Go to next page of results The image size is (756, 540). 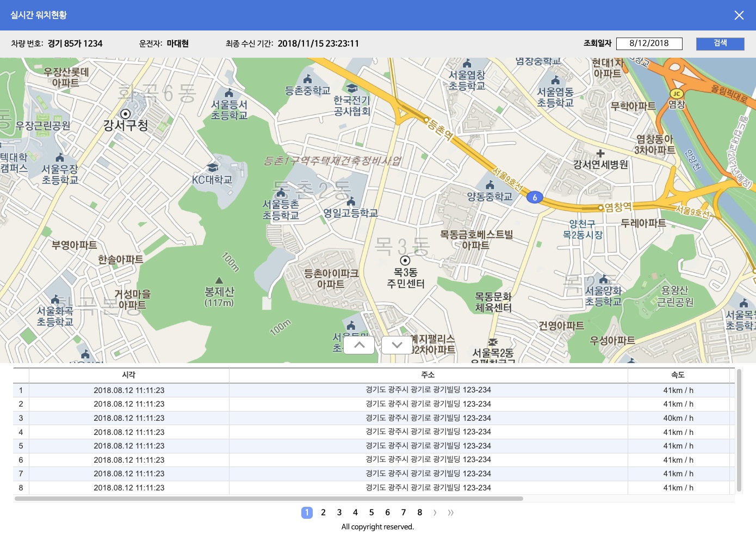click(x=435, y=513)
